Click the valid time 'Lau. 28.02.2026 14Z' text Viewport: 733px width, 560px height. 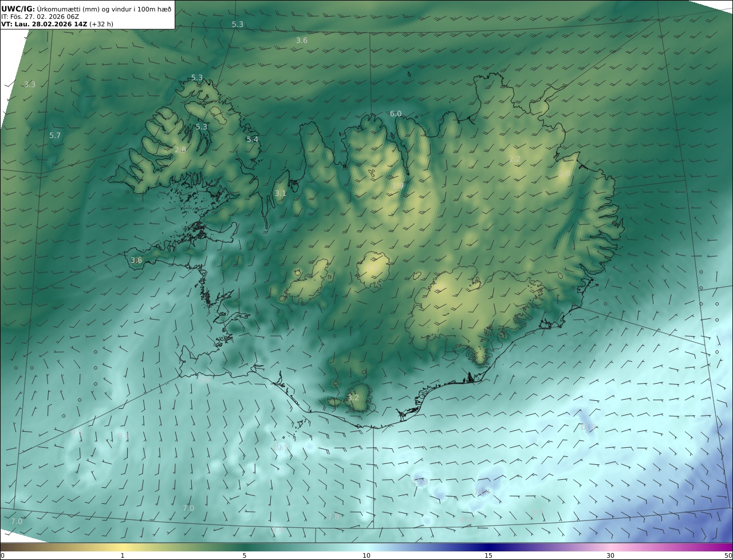coord(50,24)
